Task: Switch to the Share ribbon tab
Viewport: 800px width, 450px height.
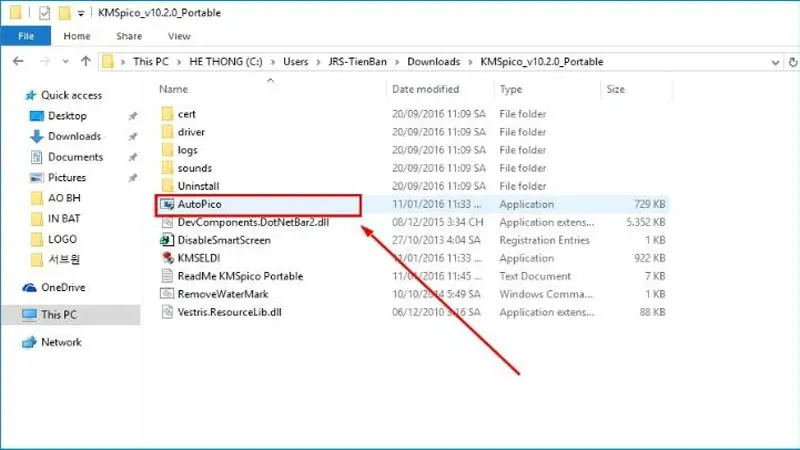Action: pos(129,36)
